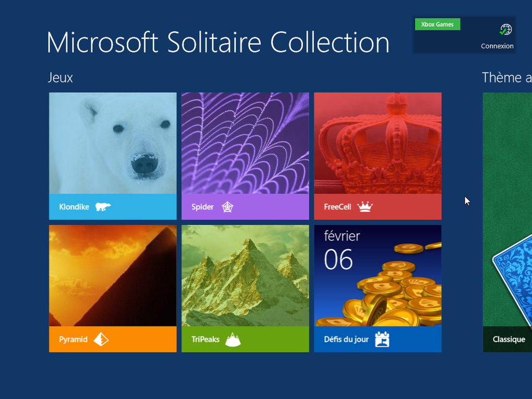The image size is (532, 399).
Task: Open the red crown FreeCell picture
Action: [x=378, y=143]
